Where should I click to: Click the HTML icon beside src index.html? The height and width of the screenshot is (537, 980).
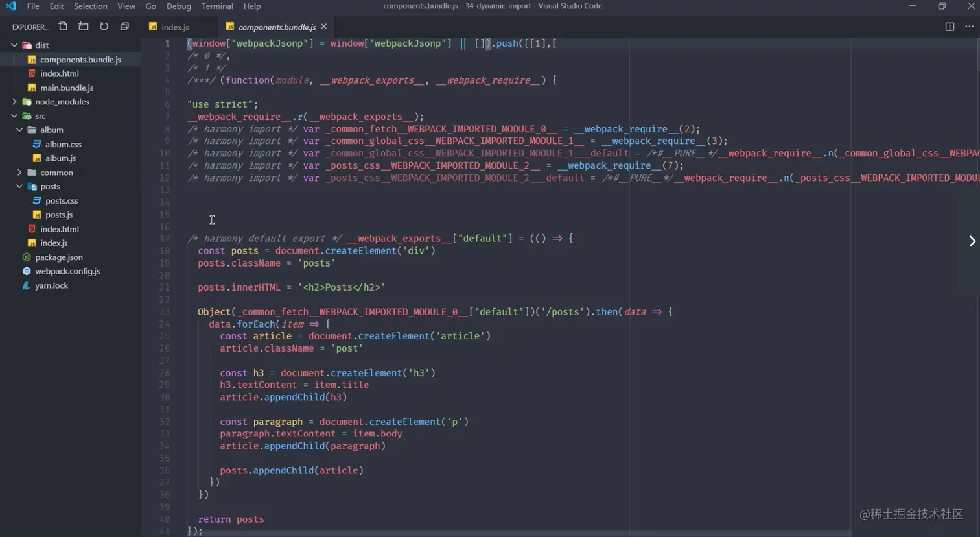[x=32, y=229]
